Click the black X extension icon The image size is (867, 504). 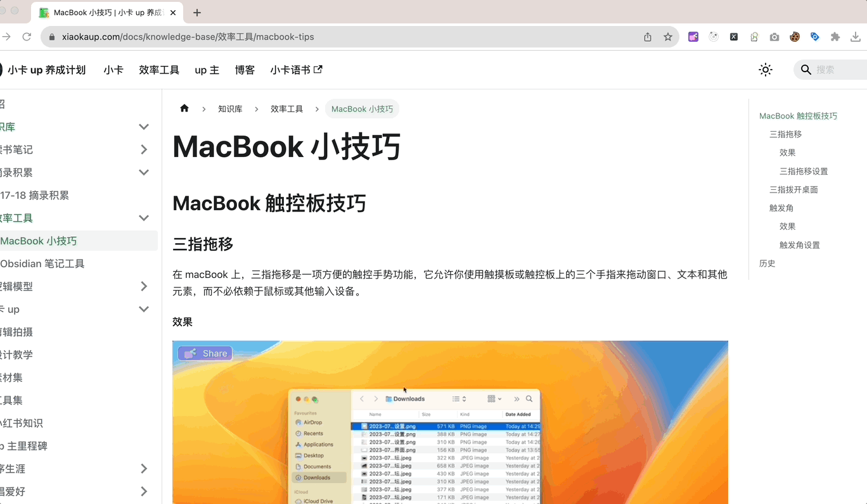click(734, 37)
